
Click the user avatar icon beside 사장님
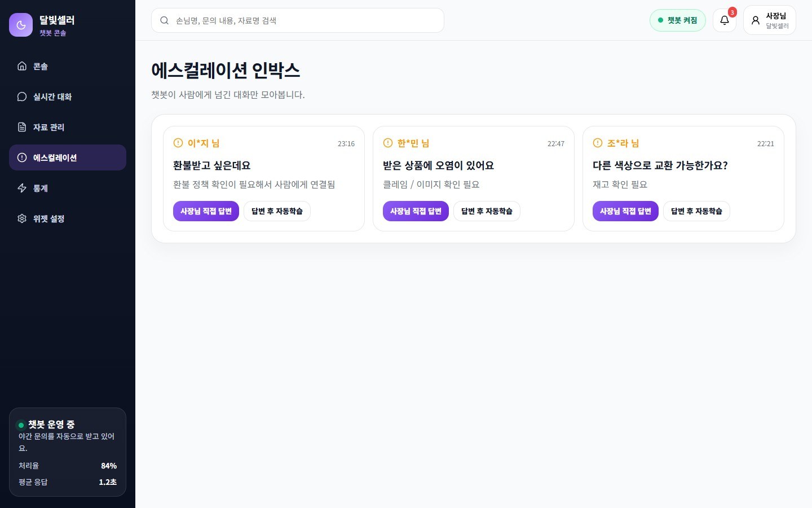tap(756, 20)
